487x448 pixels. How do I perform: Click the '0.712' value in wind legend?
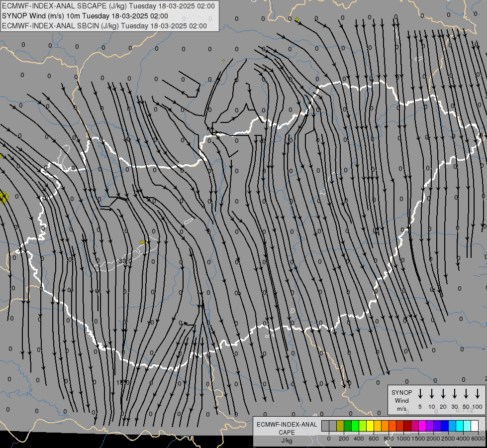tap(465, 410)
